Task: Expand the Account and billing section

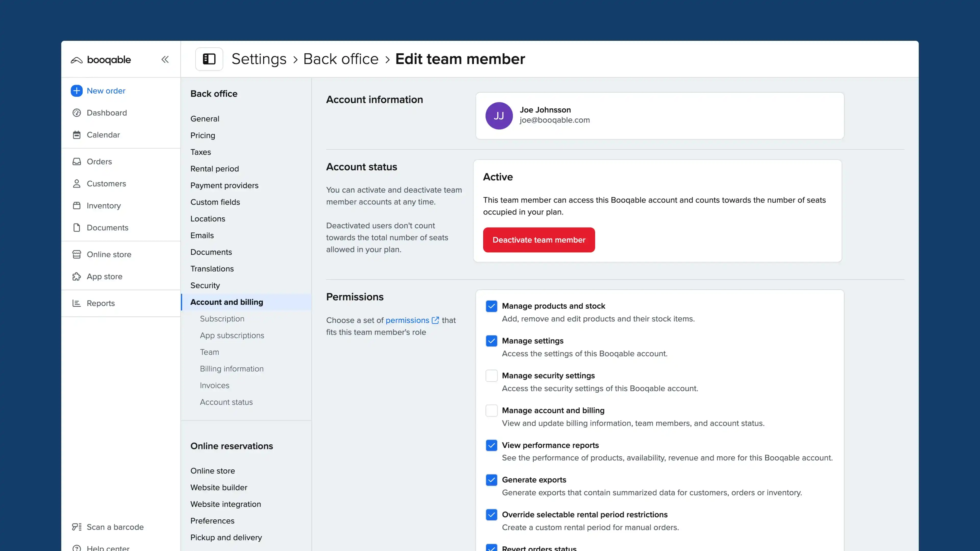Action: (x=227, y=302)
